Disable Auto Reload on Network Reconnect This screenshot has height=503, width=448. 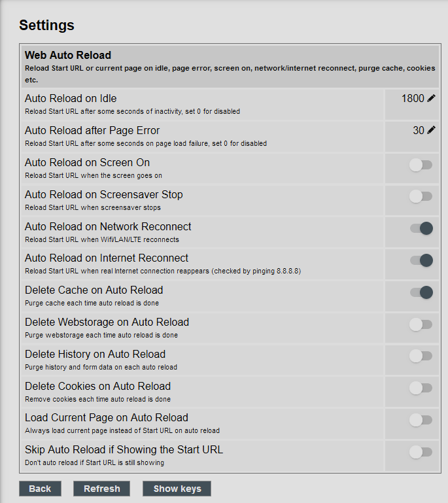pos(421,228)
